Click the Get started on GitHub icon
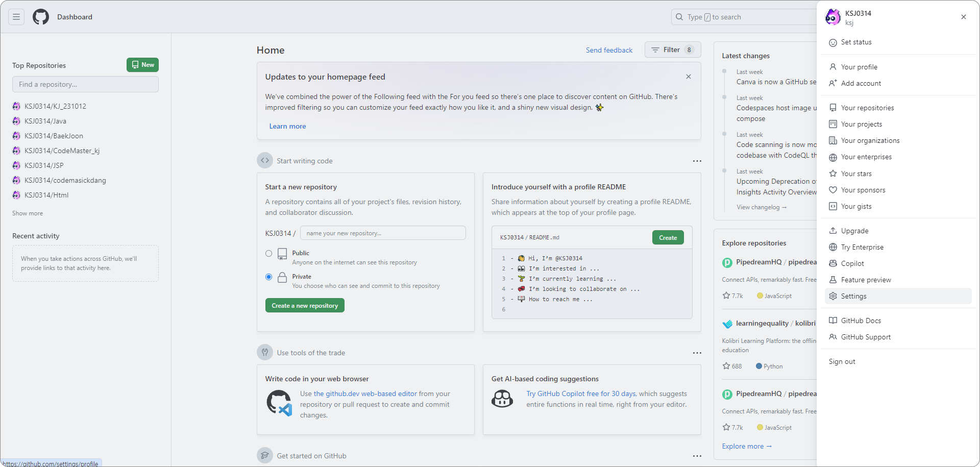Image resolution: width=980 pixels, height=467 pixels. point(265,455)
